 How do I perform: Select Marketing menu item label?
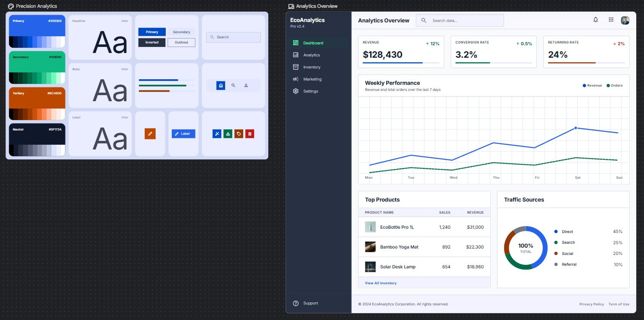coord(313,79)
